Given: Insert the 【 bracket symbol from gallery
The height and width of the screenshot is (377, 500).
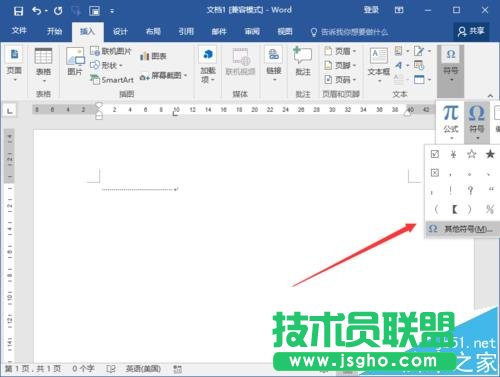Looking at the screenshot, I should coord(454,209).
